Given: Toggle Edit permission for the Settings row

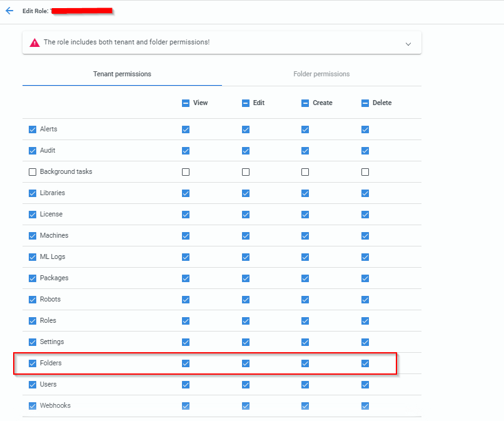Looking at the screenshot, I should (245, 342).
